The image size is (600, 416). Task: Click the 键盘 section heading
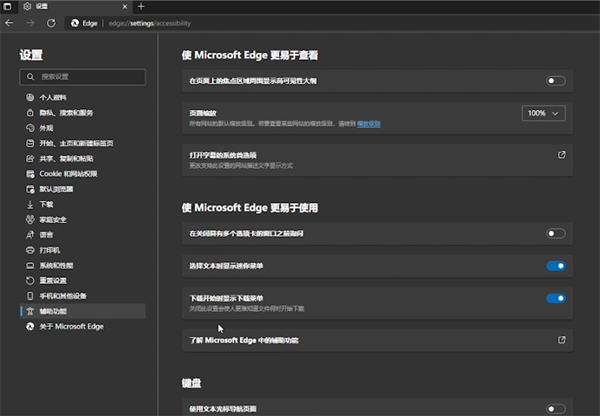(x=191, y=383)
